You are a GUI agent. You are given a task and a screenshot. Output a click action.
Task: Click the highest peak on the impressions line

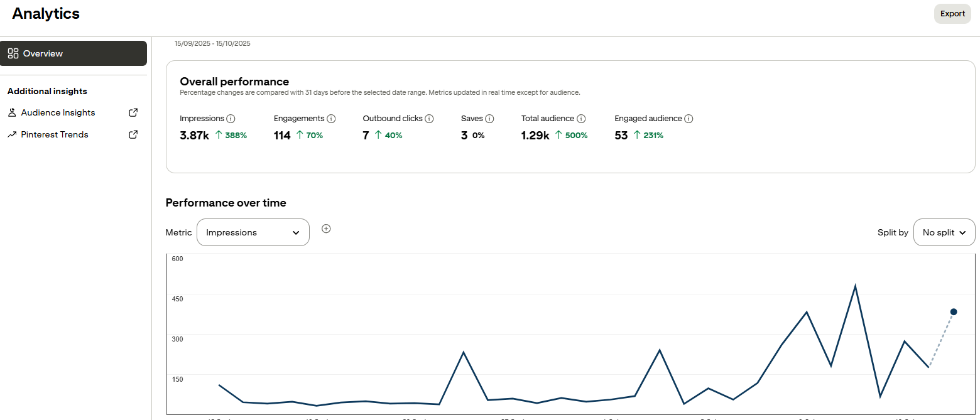(855, 286)
